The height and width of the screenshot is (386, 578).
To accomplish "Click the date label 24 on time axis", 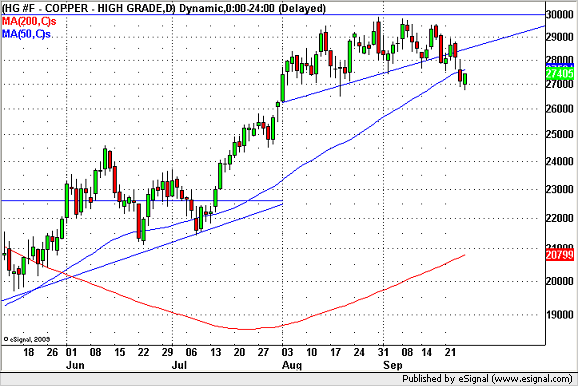I will 359,352.
